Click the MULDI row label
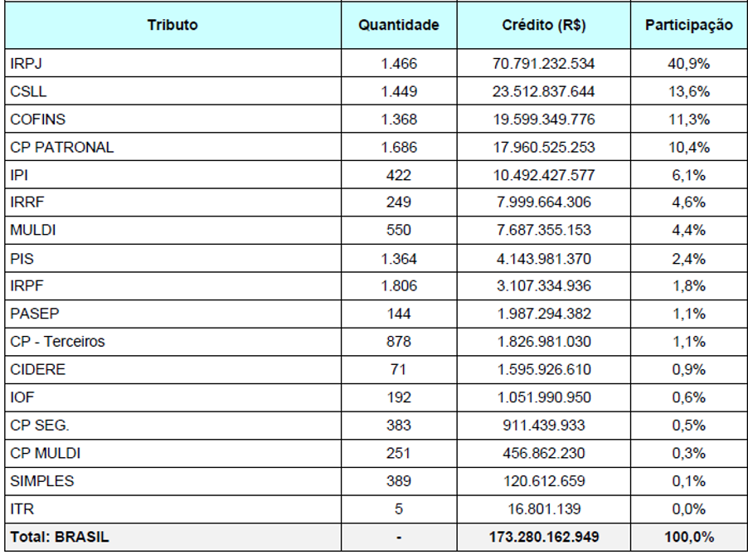Viewport: 748px width, 560px height. [33, 230]
